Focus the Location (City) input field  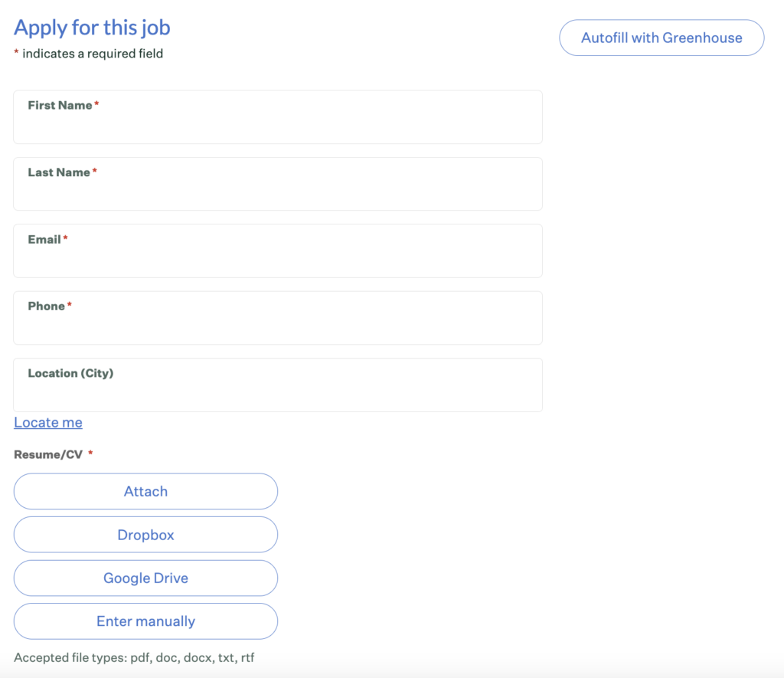(x=278, y=385)
